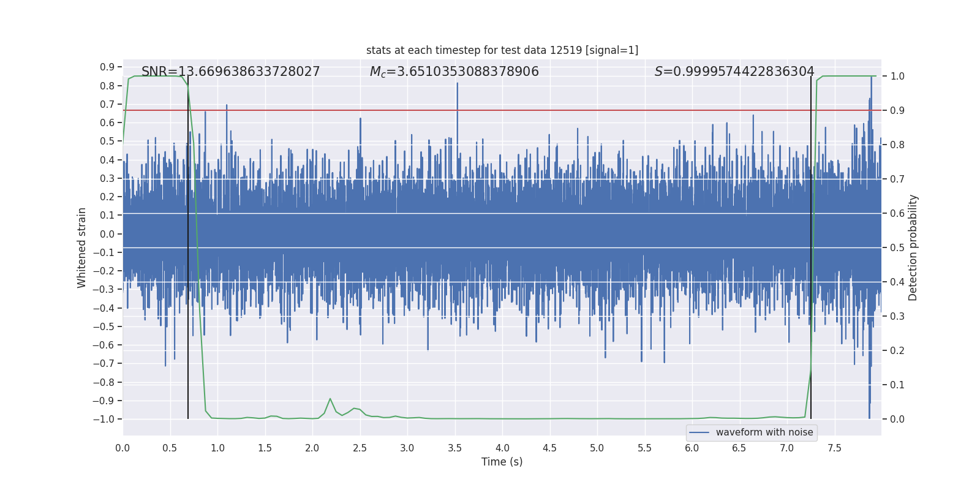Click the S=0.9999 score annotation

pos(734,72)
